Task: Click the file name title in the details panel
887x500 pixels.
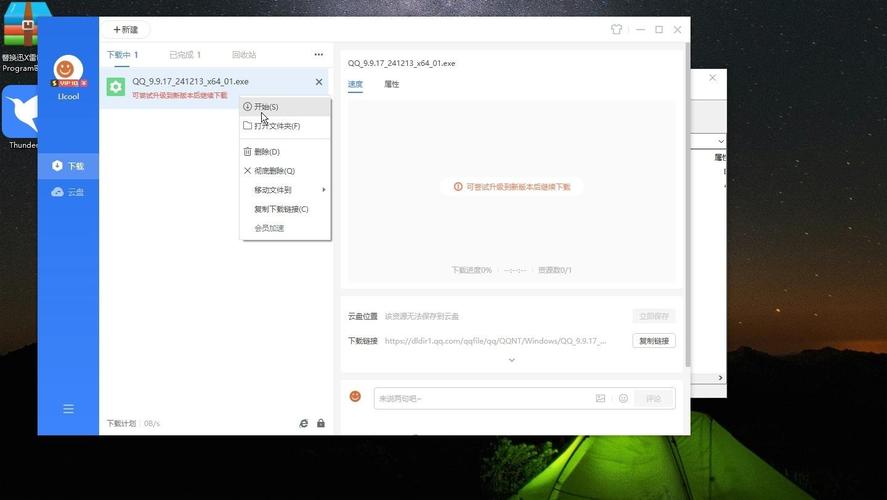Action: [401, 63]
